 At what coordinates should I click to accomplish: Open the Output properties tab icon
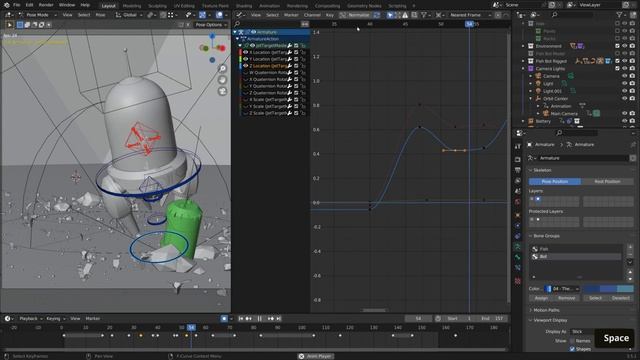pos(518,170)
